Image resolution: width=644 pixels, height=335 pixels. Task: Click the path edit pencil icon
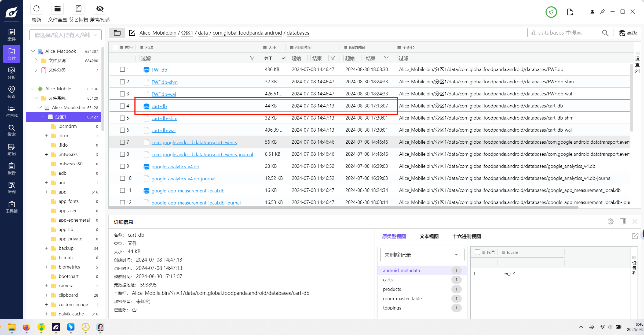[x=132, y=33]
